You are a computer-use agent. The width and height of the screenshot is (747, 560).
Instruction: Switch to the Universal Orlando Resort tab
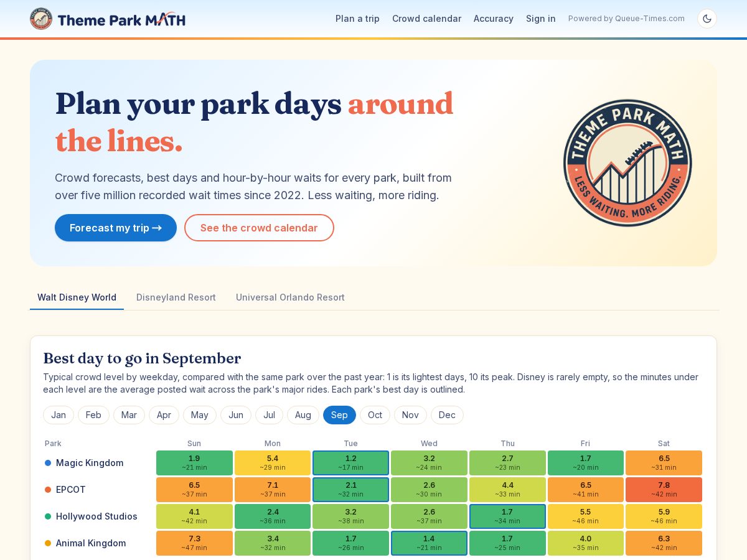click(290, 297)
